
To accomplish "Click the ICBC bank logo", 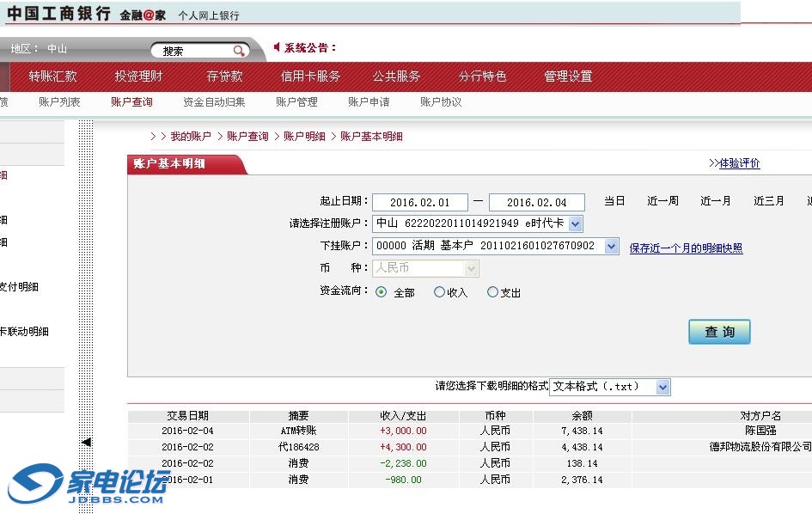I will [x=58, y=14].
